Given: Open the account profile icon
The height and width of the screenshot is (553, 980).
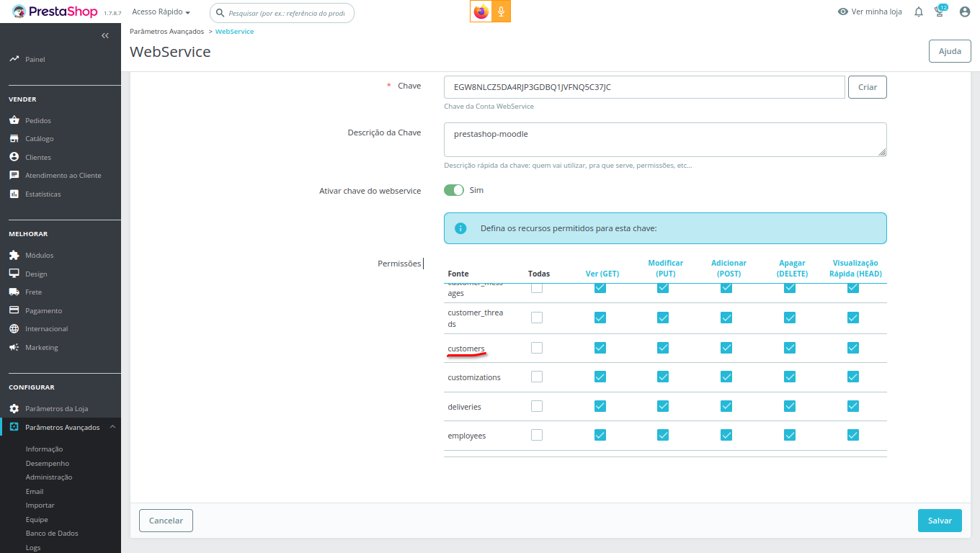Looking at the screenshot, I should [964, 12].
